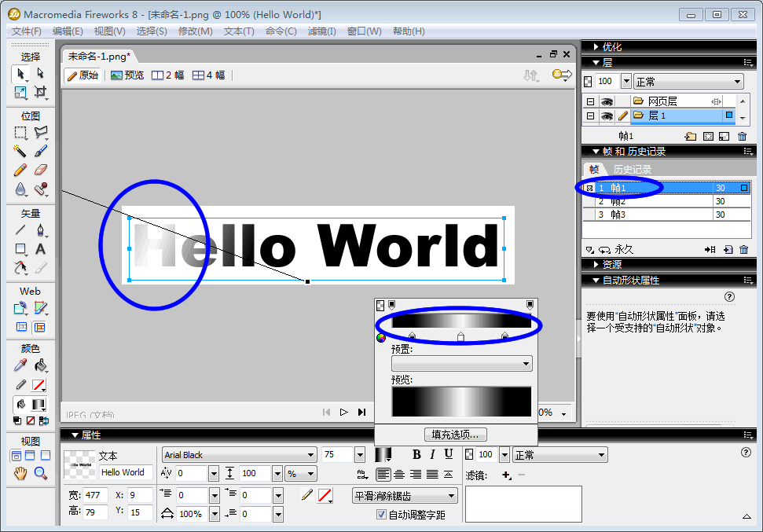Select the Eraser tool
The image size is (763, 532).
(x=41, y=169)
